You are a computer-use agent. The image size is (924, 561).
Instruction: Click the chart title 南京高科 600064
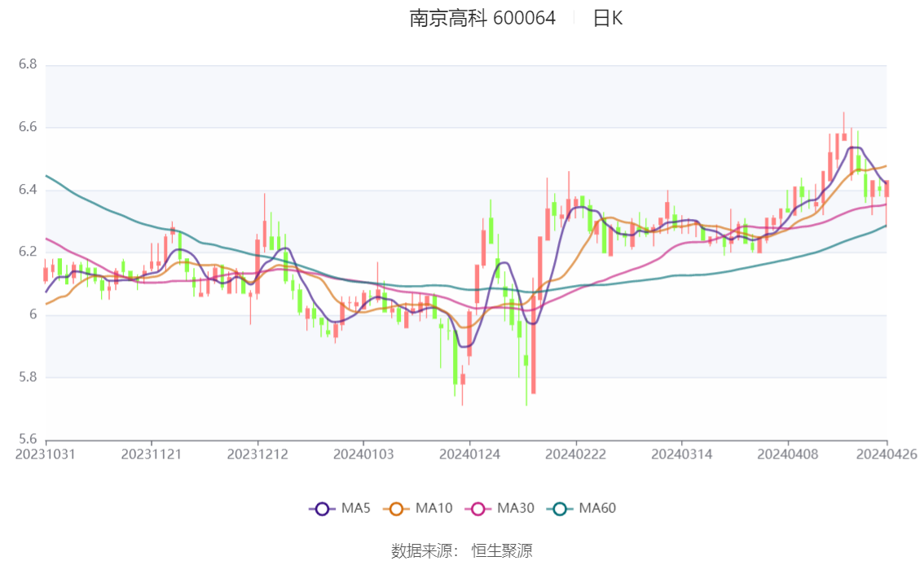pyautogui.click(x=482, y=18)
